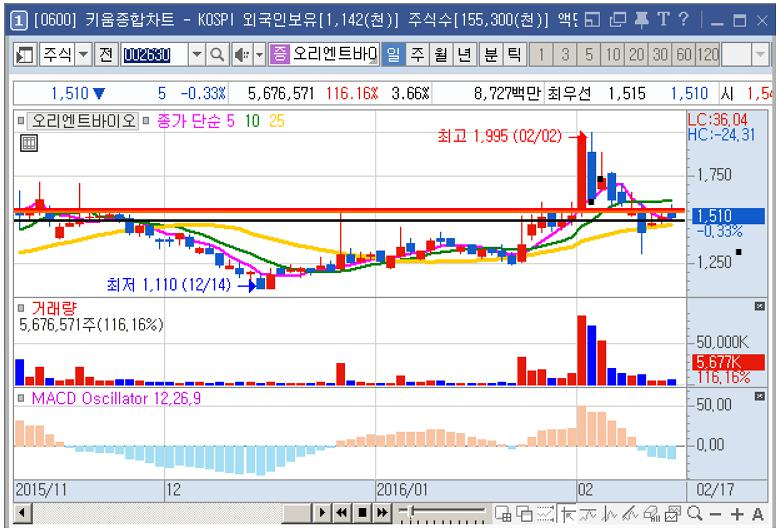Click the rewind playback button
The image size is (779, 530).
(341, 512)
